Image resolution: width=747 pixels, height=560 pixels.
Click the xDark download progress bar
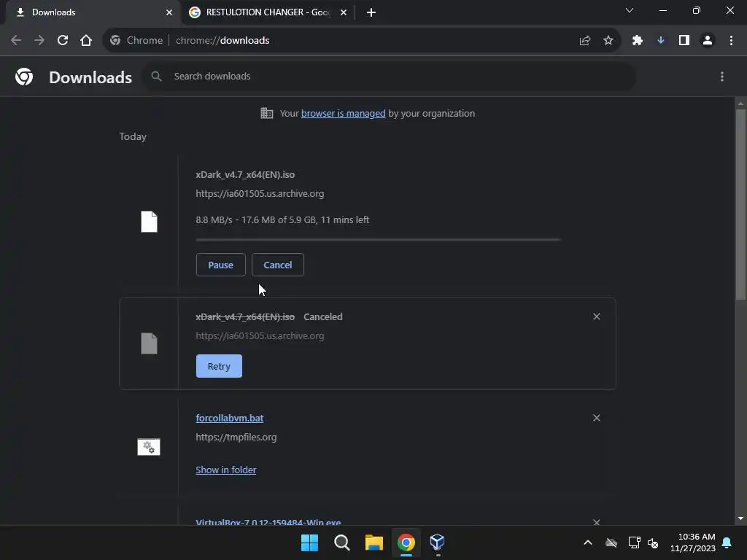(x=379, y=240)
